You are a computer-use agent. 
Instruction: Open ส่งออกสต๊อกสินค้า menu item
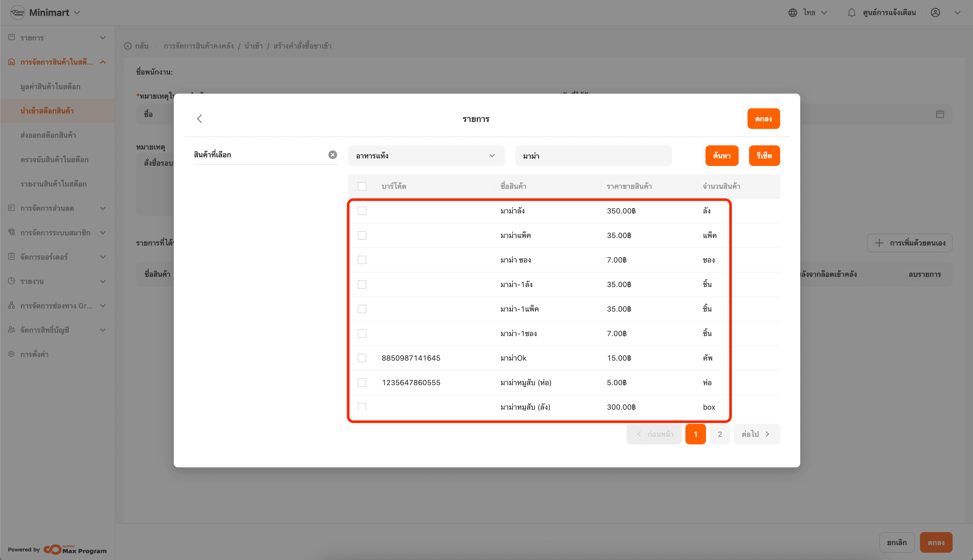click(x=48, y=135)
